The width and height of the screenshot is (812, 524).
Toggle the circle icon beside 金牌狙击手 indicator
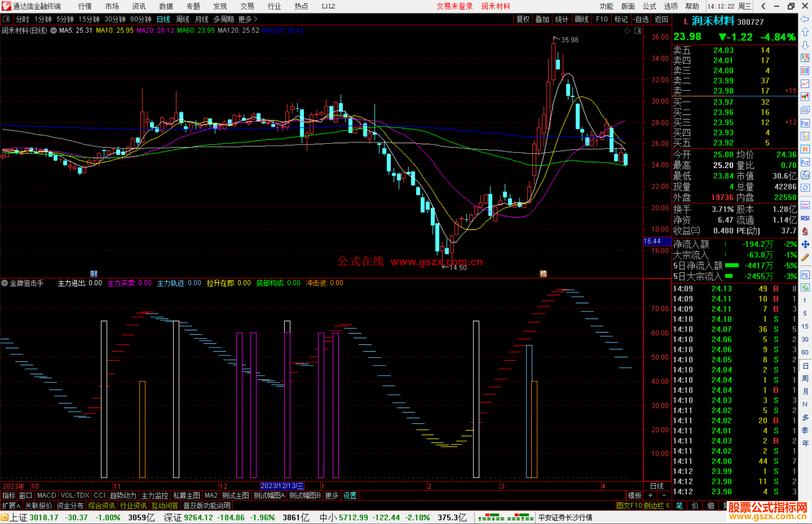tap(5, 283)
